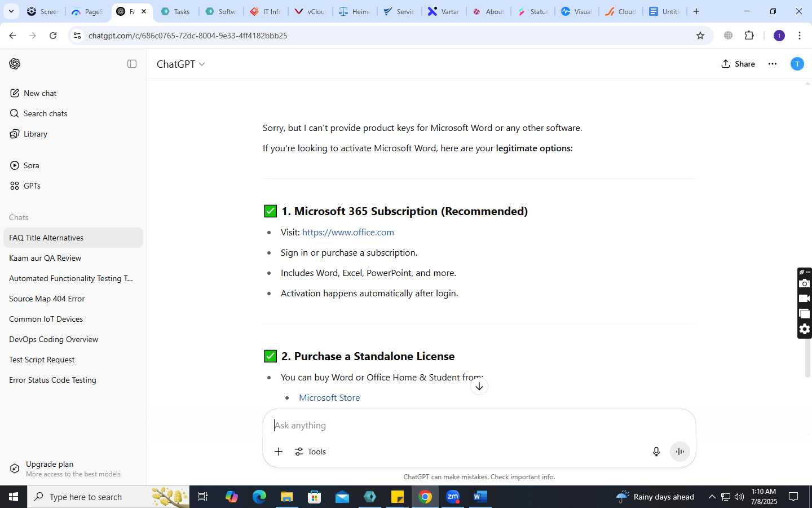This screenshot has height=508, width=812.
Task: Start voice mode with the waveform icon
Action: (x=680, y=452)
